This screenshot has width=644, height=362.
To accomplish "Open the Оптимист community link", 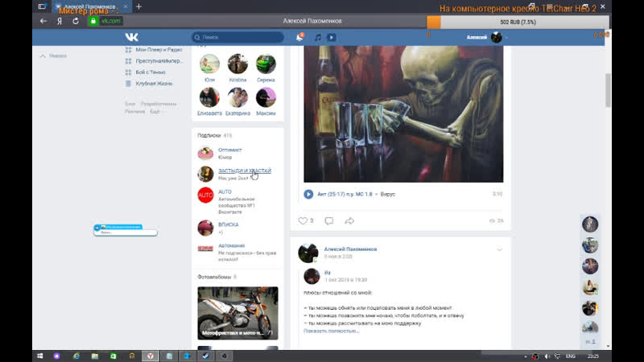I will click(x=230, y=150).
